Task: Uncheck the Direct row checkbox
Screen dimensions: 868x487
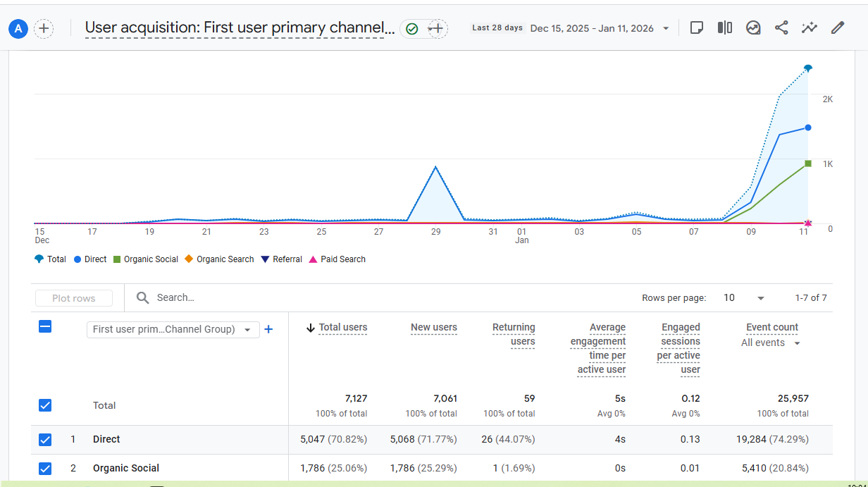Action: (x=45, y=439)
